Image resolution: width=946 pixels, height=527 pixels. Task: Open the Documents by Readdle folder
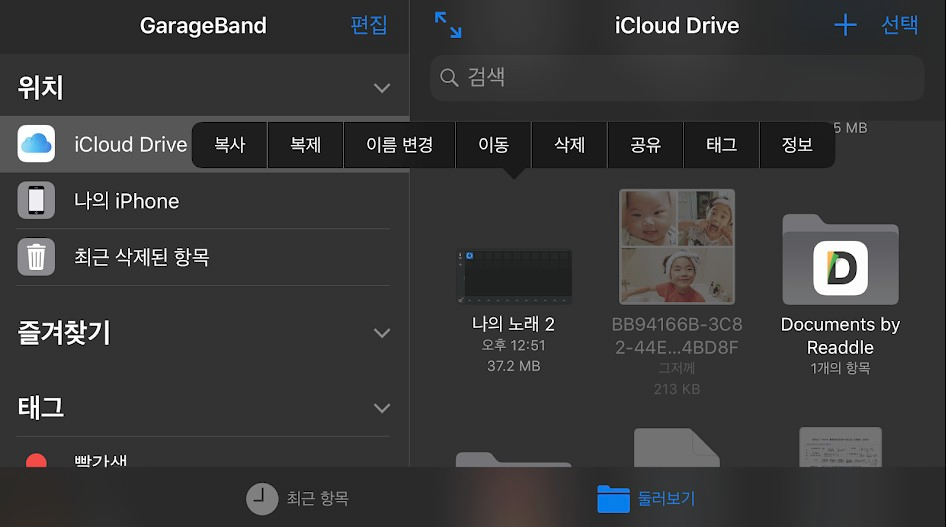840,260
